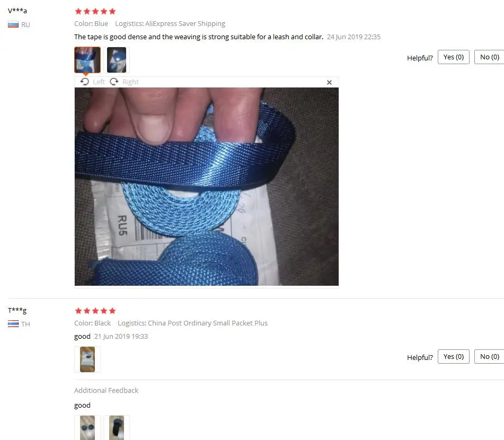
Task: Click V***a's five-star rating
Action: coord(95,12)
